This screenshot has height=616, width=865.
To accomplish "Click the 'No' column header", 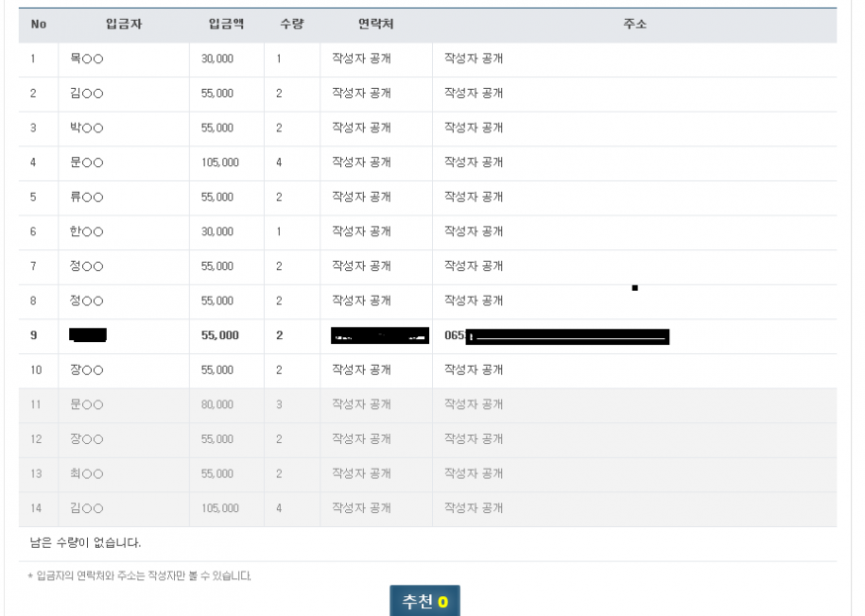I will point(39,24).
